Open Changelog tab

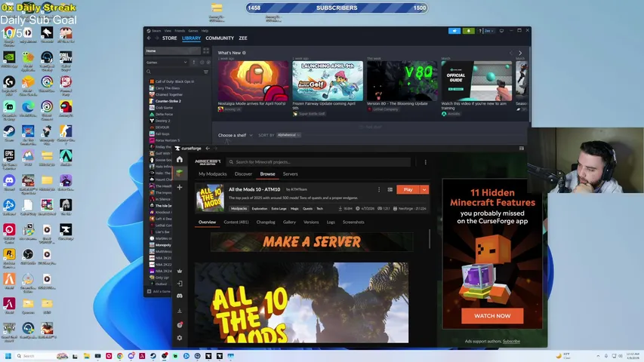coord(266,222)
